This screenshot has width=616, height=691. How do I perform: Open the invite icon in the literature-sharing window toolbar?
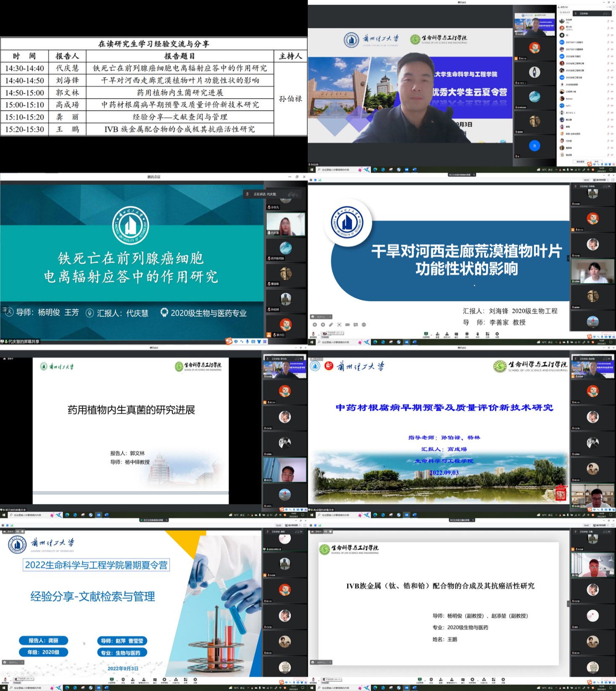(x=133, y=680)
